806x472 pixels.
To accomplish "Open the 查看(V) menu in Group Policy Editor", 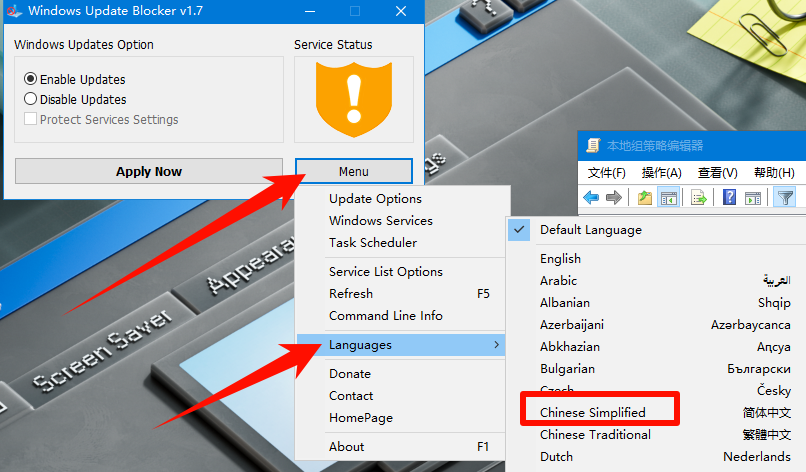I will click(x=718, y=173).
